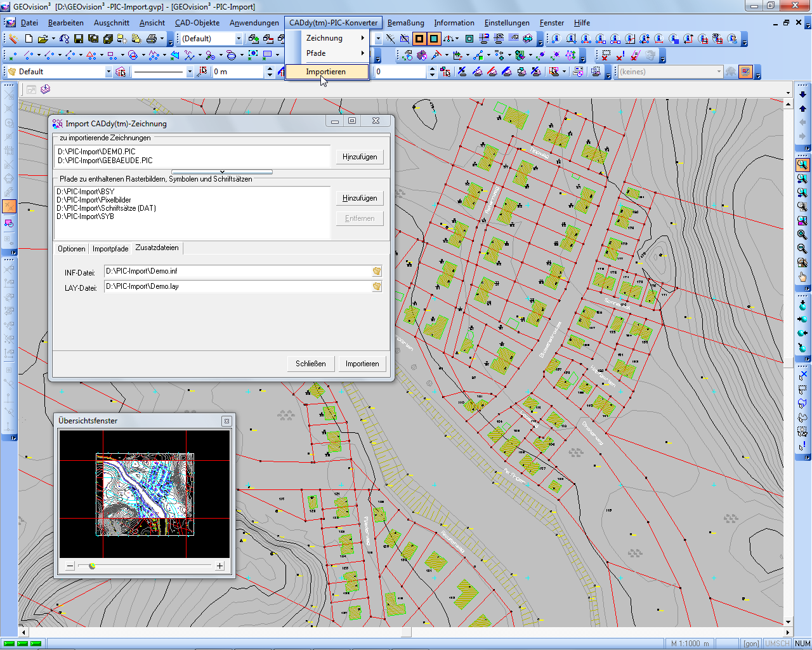Toggle the highlighted zoom window tool
Viewport: 812px width, 650px height.
(x=802, y=164)
